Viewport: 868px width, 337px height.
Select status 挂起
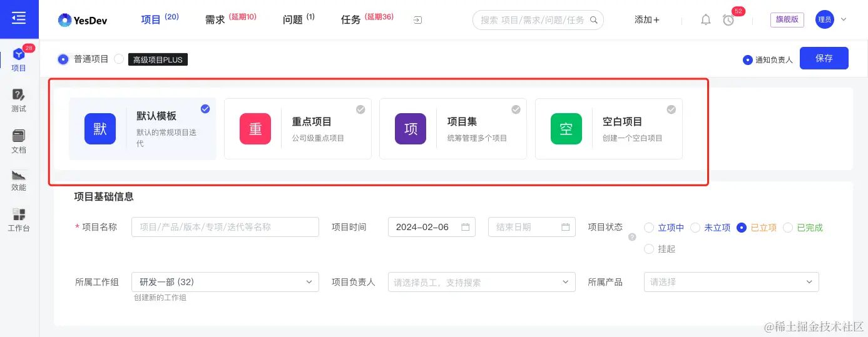649,249
